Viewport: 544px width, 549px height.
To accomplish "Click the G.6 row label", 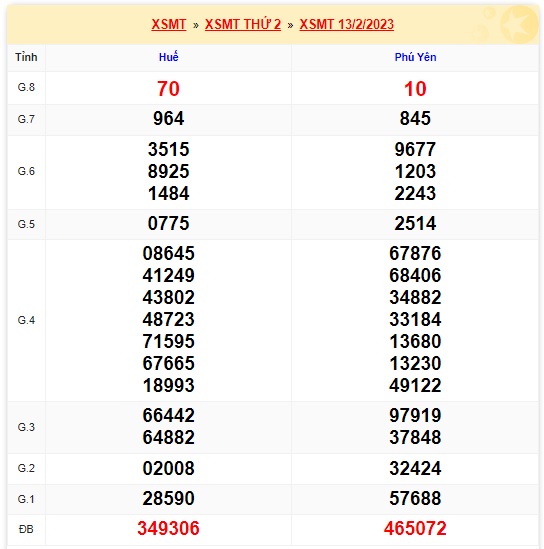I will (x=26, y=172).
